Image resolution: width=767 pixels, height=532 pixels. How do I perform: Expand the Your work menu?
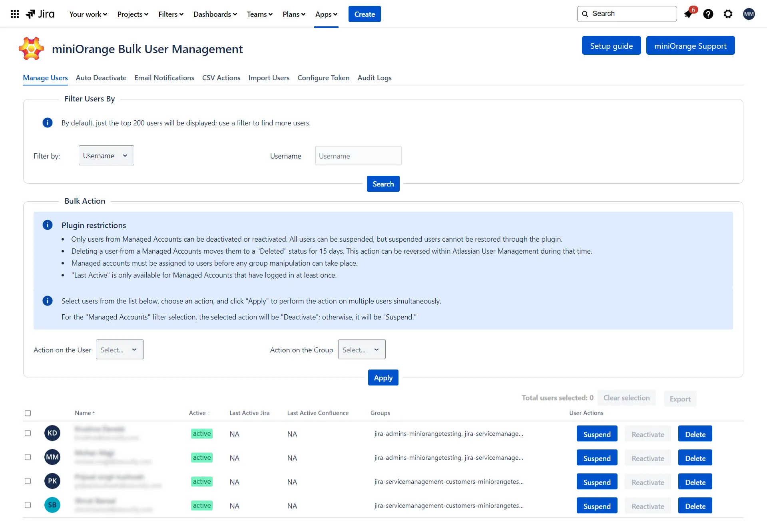[88, 14]
